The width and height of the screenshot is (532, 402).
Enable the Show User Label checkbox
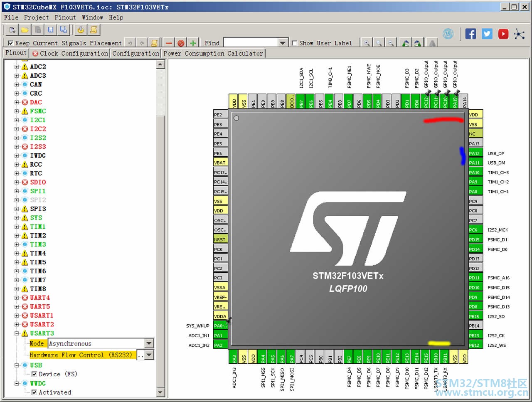pos(294,43)
